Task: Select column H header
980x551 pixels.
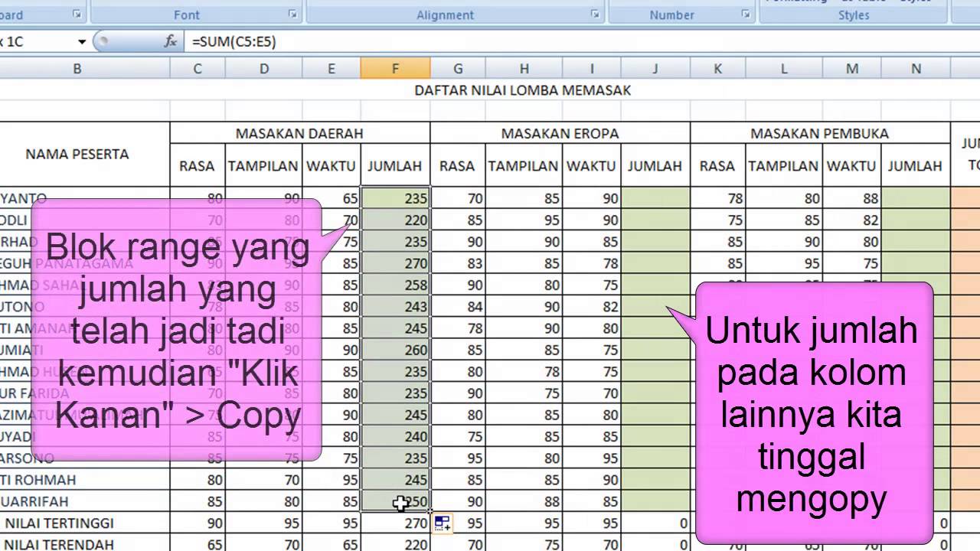Action: 524,69
